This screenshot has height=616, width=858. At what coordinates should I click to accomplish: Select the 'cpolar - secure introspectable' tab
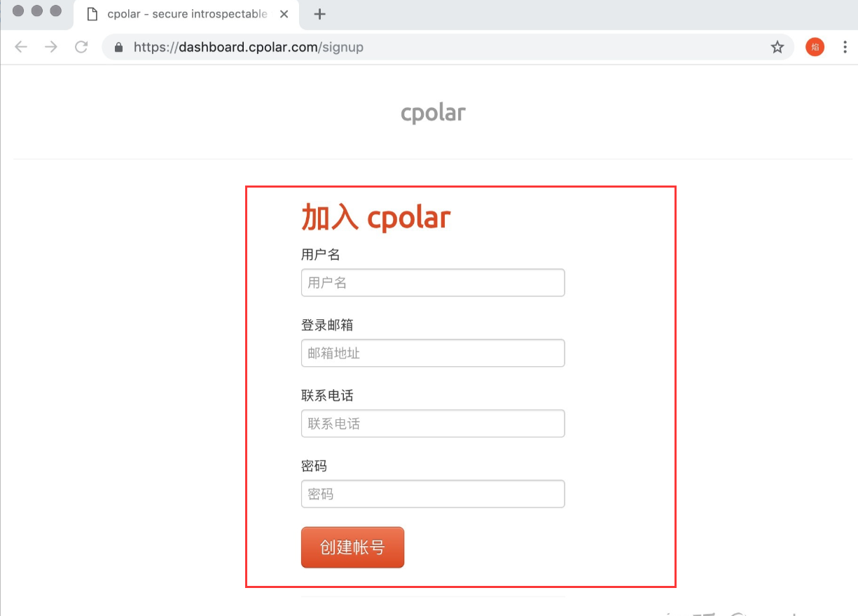(x=186, y=14)
